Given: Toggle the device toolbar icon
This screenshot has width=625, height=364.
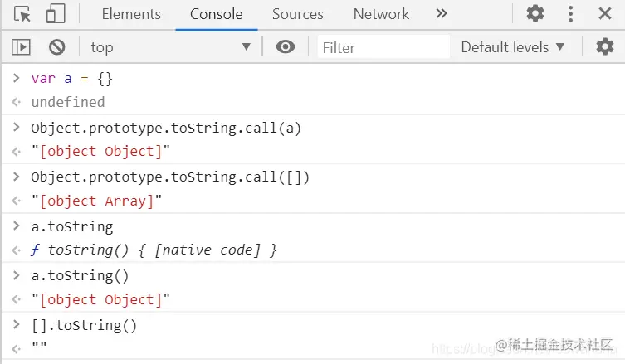Looking at the screenshot, I should [56, 14].
